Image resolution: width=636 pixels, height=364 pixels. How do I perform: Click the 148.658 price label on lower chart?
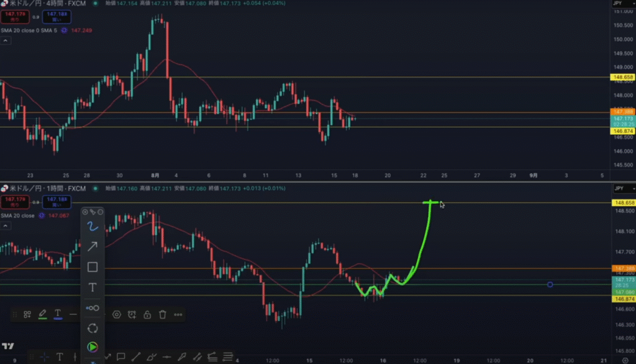coord(624,202)
